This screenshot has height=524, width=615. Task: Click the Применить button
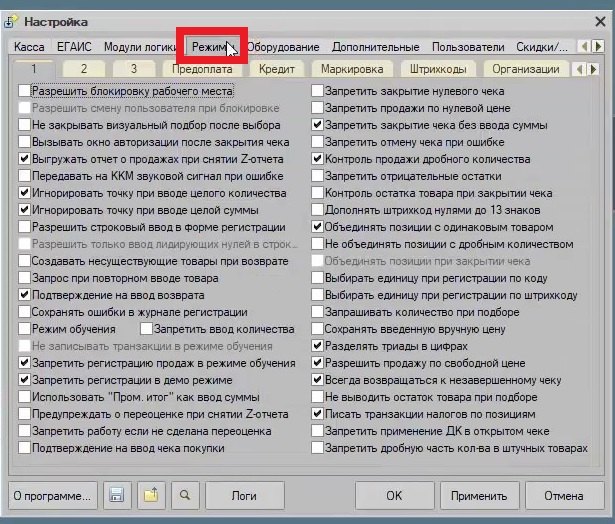pos(479,496)
